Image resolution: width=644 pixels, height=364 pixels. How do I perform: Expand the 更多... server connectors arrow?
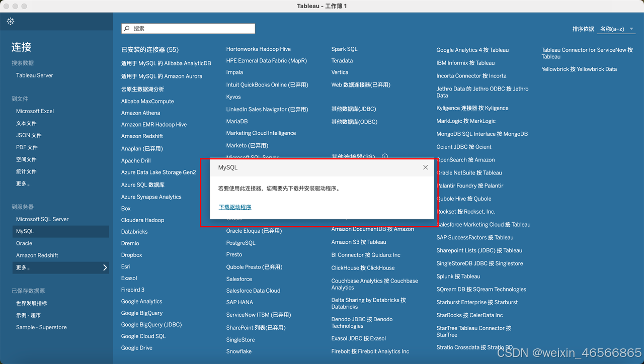tap(105, 267)
